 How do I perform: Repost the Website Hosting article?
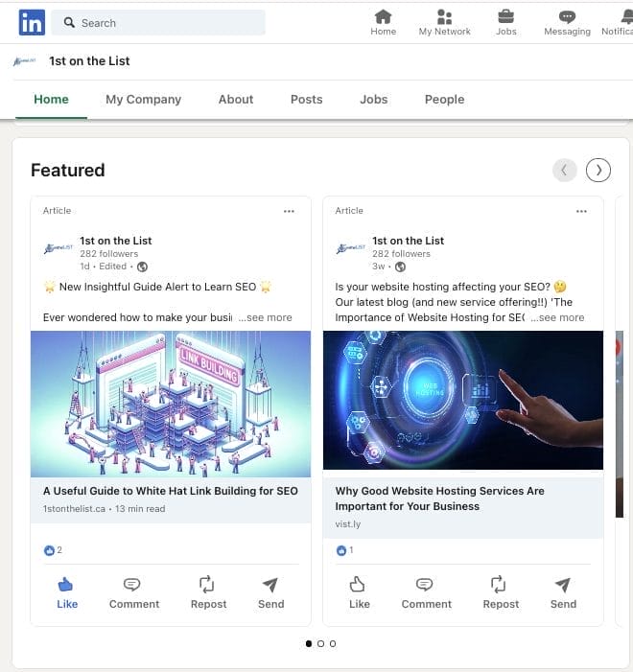(501, 593)
